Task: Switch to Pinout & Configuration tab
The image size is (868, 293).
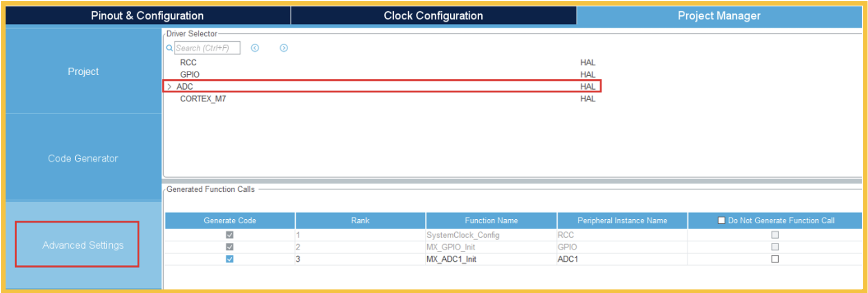Action: point(147,16)
